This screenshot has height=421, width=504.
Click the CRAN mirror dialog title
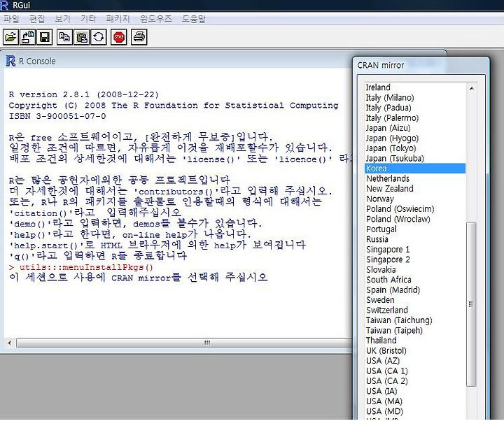click(x=381, y=65)
